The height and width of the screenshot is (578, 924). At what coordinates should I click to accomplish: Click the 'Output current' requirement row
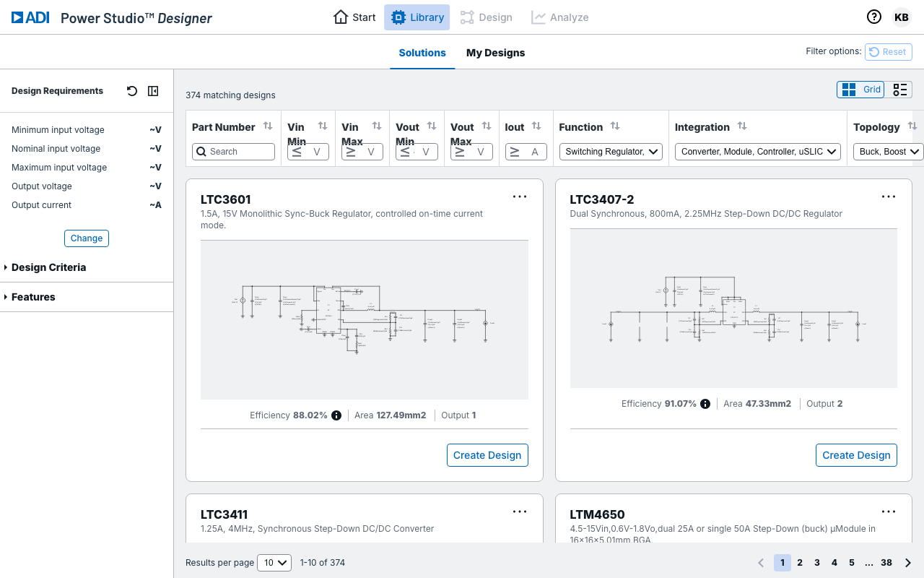[87, 205]
